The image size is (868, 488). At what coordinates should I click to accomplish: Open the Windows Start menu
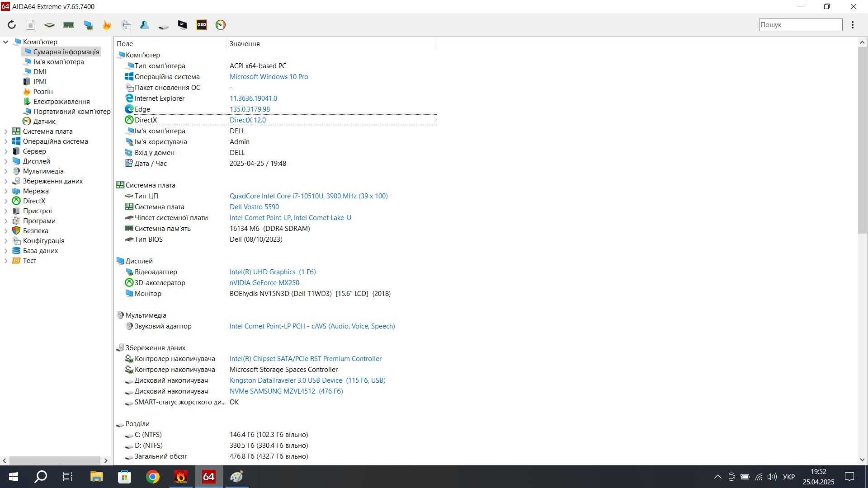[14, 477]
